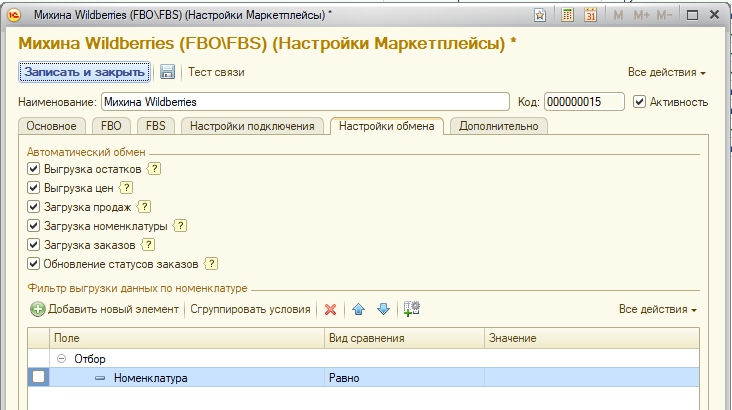Add window to favorites star icon
Viewport: 732px width, 410px height.
click(x=540, y=15)
